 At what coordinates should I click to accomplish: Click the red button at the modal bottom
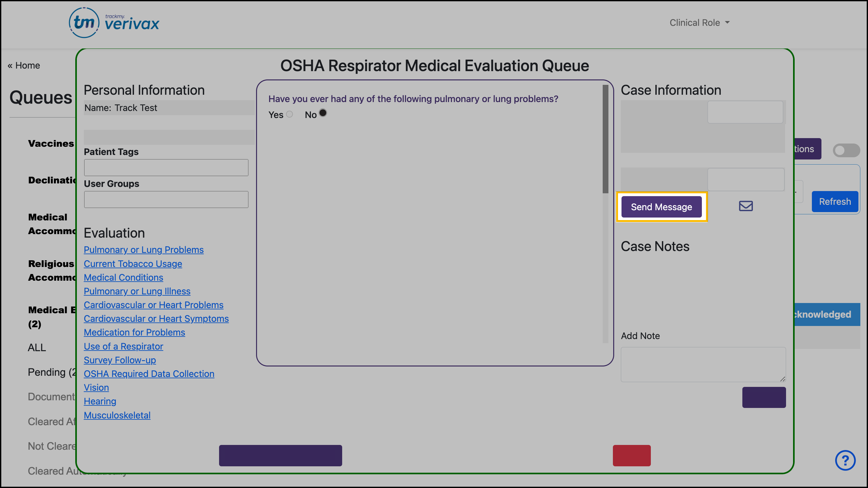pyautogui.click(x=631, y=455)
